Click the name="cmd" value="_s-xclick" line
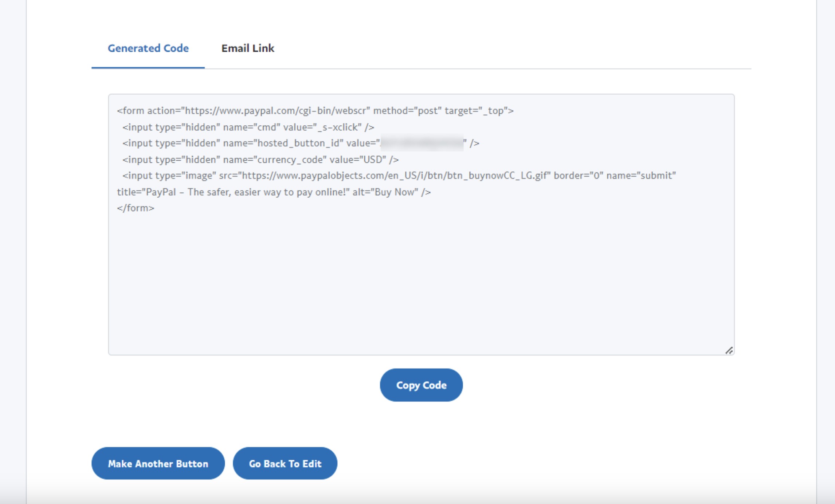835x504 pixels. coord(248,127)
